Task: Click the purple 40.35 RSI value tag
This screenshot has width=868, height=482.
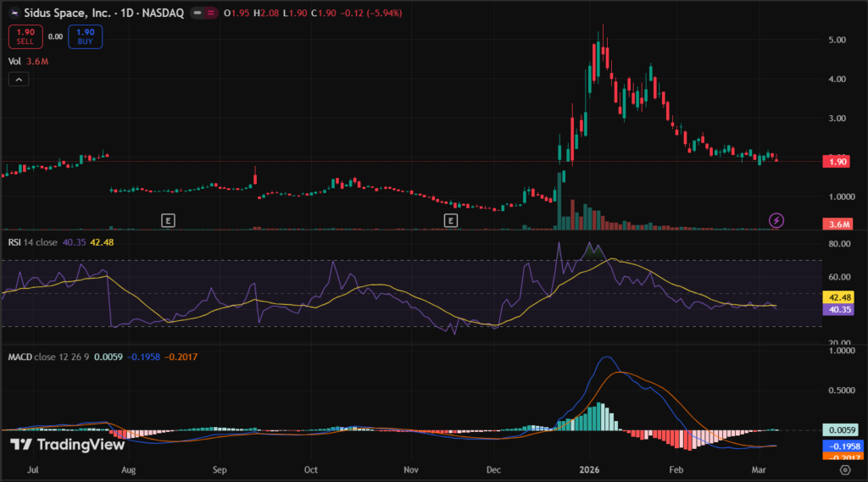Action: (839, 310)
